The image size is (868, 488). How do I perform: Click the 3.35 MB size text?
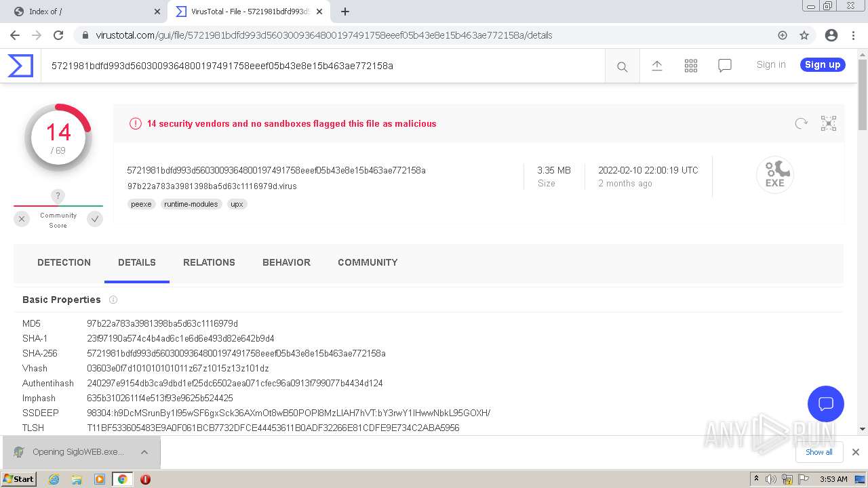(554, 170)
